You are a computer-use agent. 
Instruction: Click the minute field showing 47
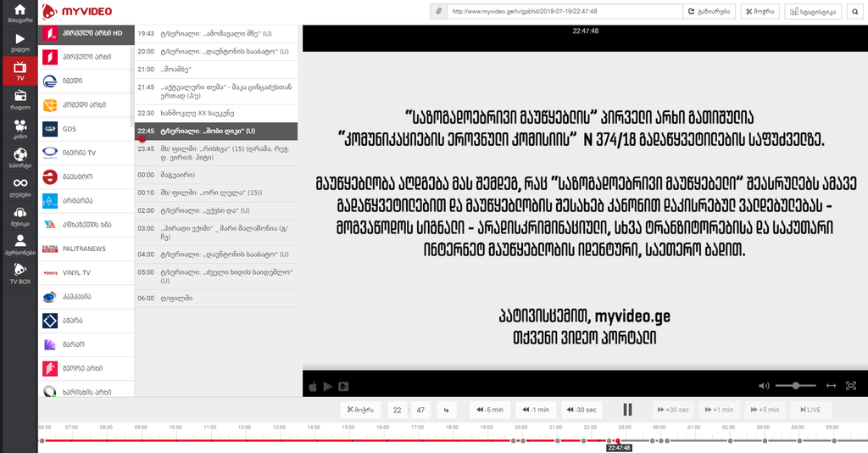tap(420, 410)
